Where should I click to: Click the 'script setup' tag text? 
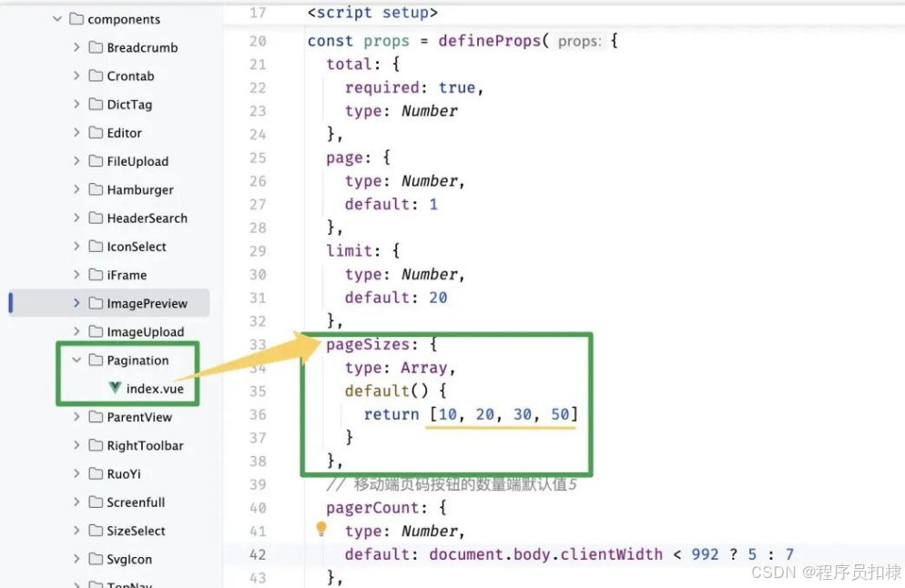[372, 13]
